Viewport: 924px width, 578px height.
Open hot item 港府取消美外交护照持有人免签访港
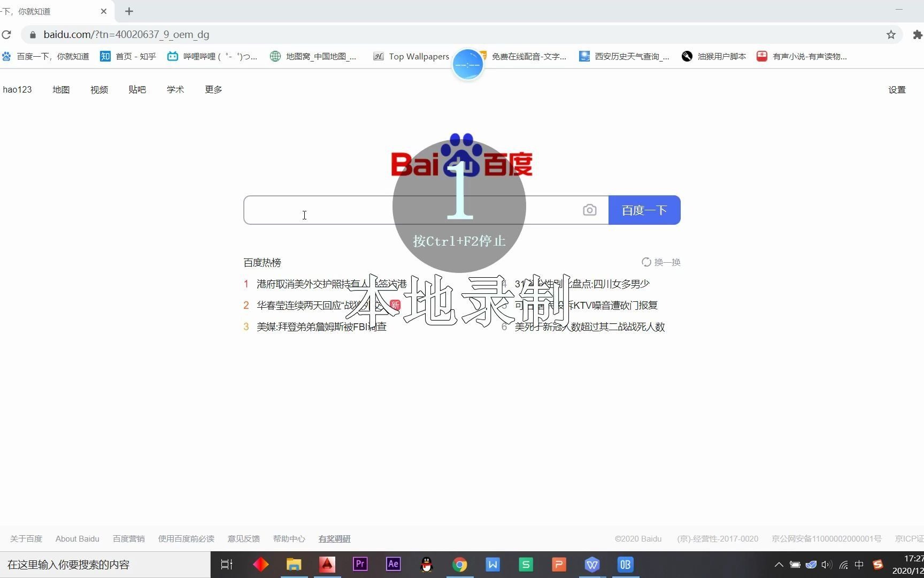(x=332, y=284)
